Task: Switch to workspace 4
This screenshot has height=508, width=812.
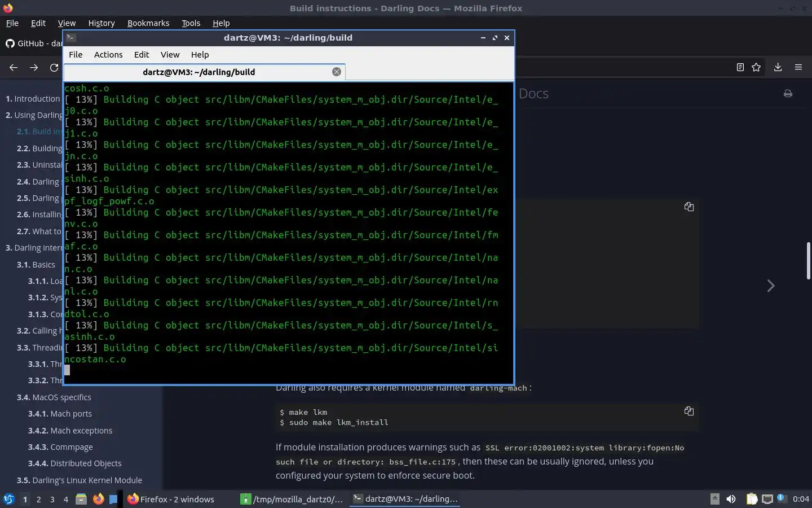Action: 66,500
